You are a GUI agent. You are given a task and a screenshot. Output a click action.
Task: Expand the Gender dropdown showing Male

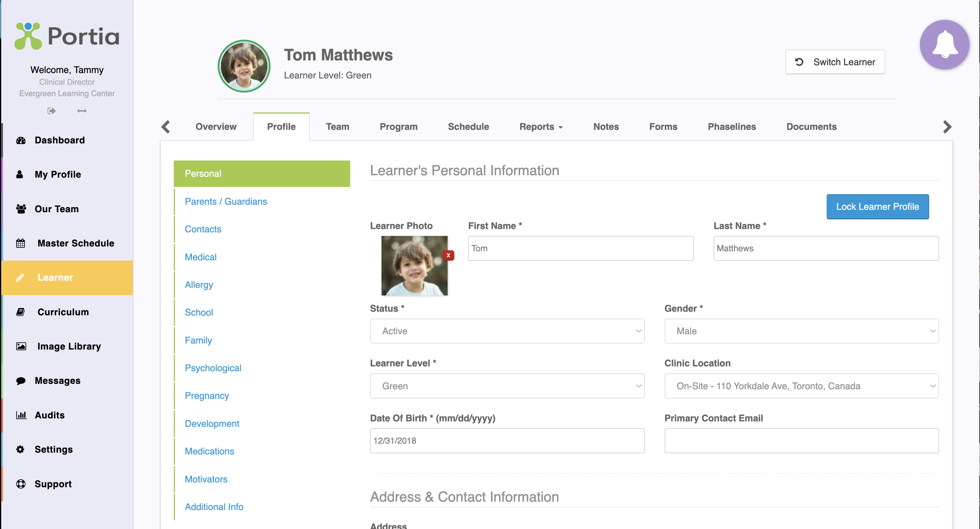click(801, 331)
